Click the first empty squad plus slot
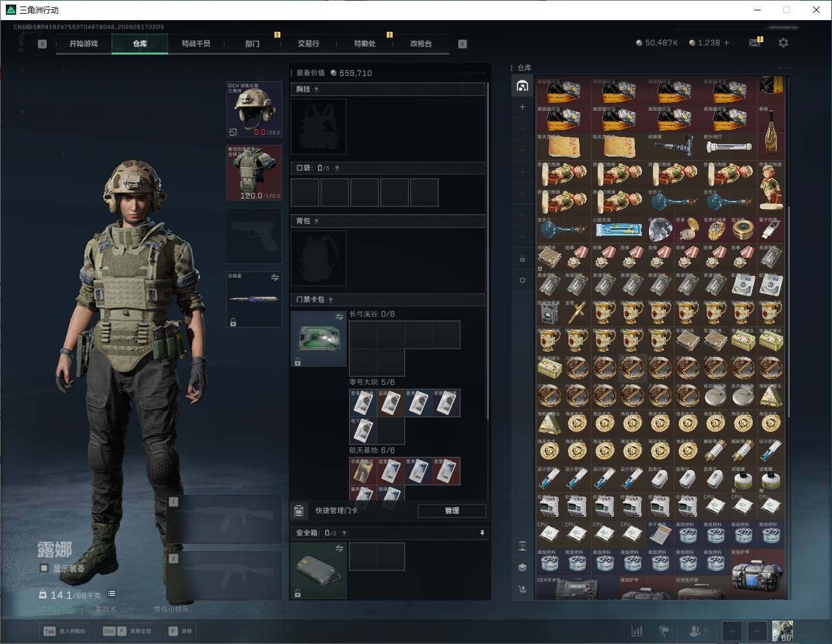Viewport: 832px width, 644px height. (732, 631)
